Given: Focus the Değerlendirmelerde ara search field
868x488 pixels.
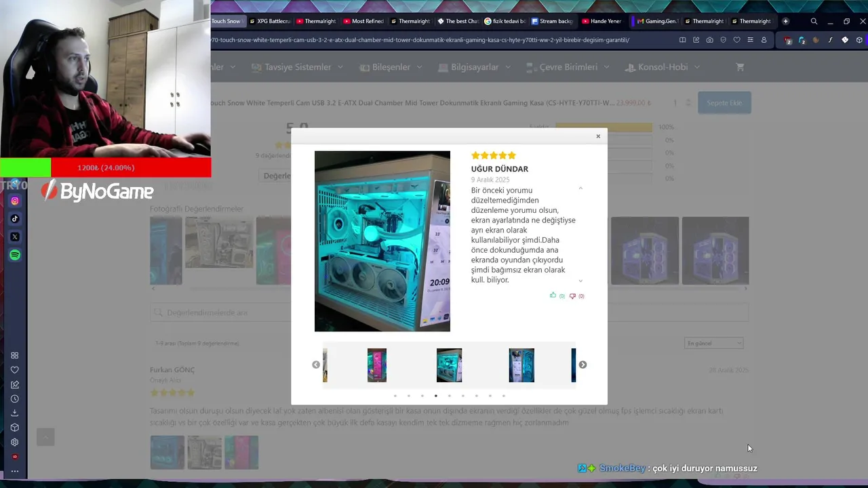Looking at the screenshot, I should click(449, 312).
